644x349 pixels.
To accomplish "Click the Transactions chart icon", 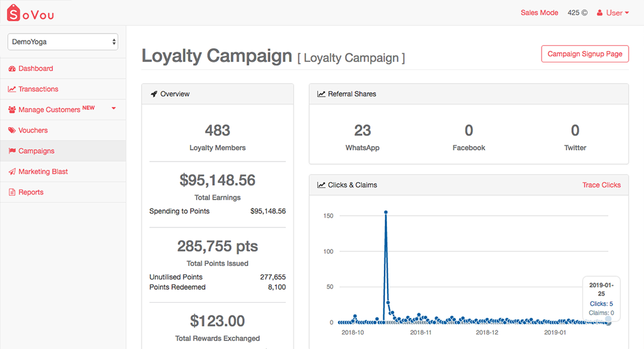I will click(x=12, y=89).
